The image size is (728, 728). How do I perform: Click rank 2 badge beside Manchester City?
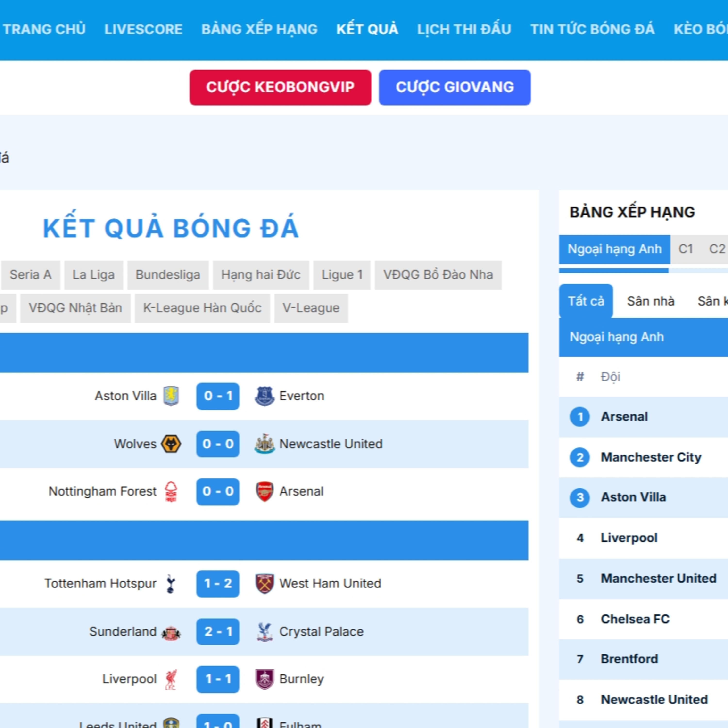(x=580, y=457)
